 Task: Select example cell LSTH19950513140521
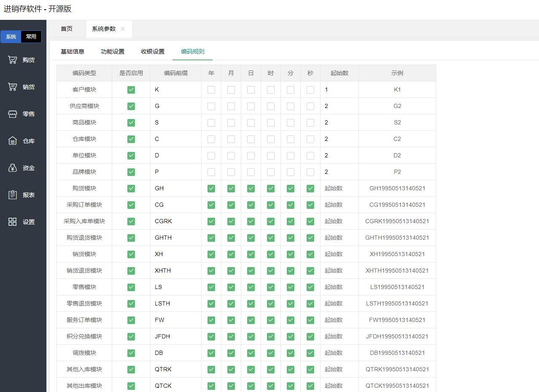397,303
